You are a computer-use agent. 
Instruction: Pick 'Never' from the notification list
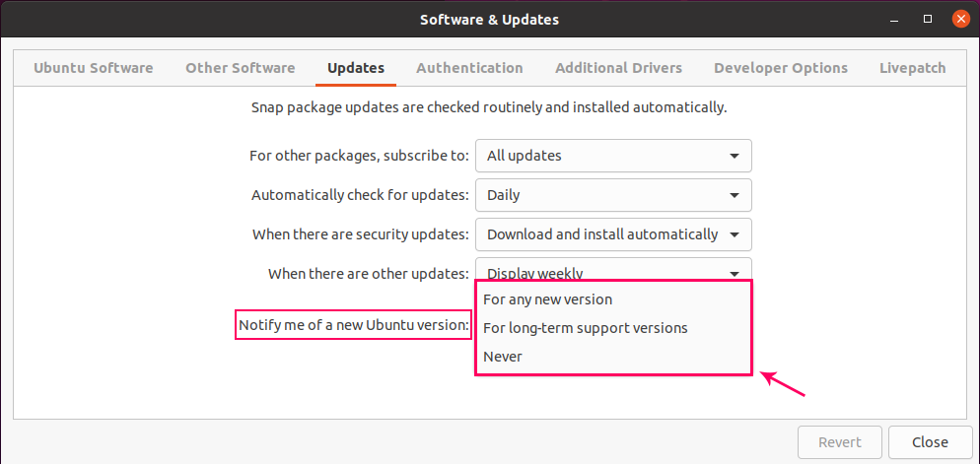503,357
